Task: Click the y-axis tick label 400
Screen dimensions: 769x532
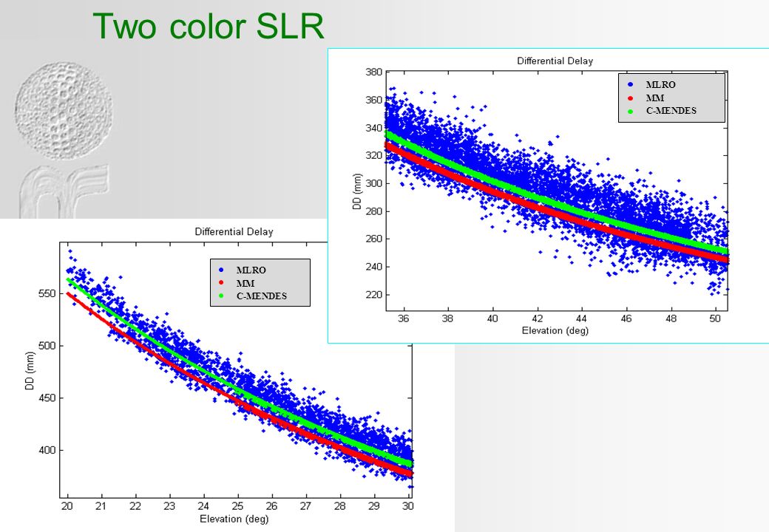Action: pyautogui.click(x=47, y=450)
